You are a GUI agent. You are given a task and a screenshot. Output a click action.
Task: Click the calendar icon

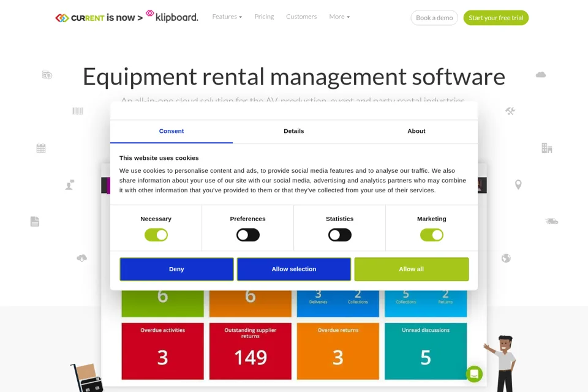coord(41,148)
